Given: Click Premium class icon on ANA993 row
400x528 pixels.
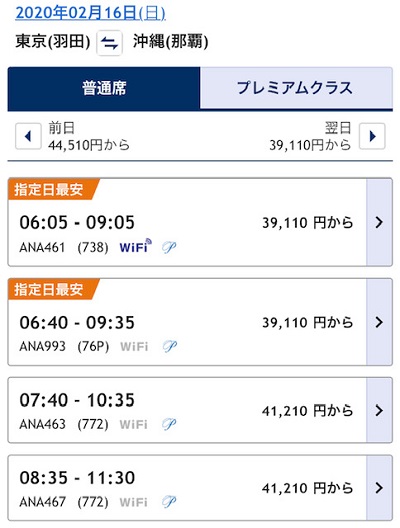Looking at the screenshot, I should [x=170, y=346].
